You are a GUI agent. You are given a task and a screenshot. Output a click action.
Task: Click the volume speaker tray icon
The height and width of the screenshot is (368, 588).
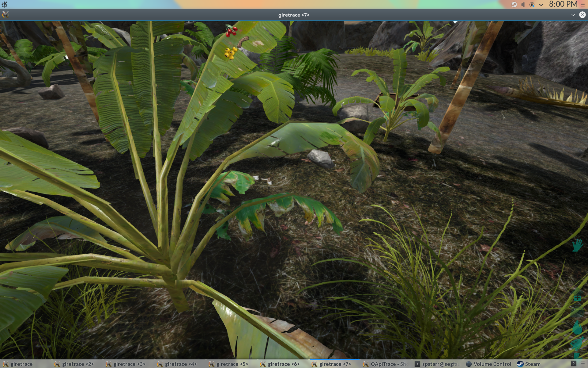tap(523, 5)
